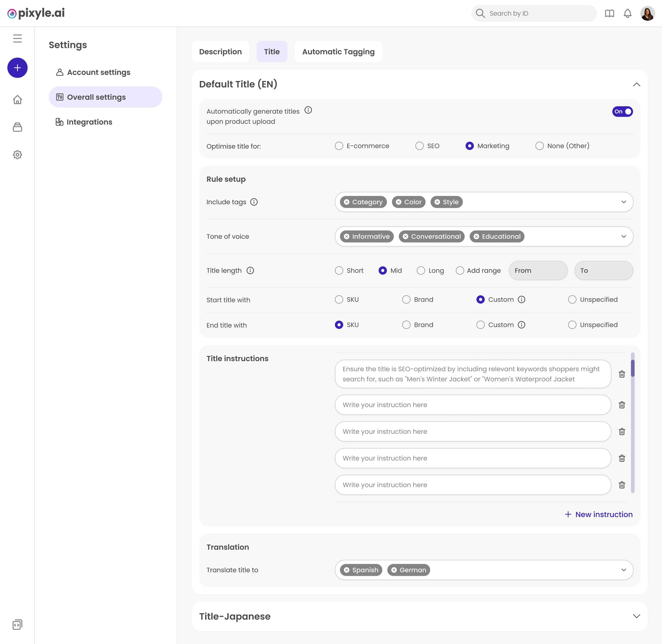Click the To range input
Viewport: 662px width, 644px height.
coord(603,271)
